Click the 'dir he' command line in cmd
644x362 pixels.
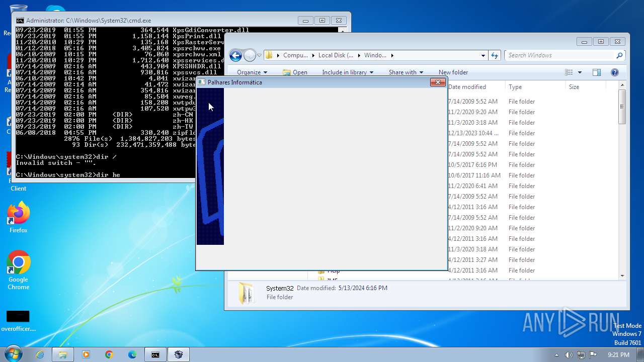[x=68, y=175]
